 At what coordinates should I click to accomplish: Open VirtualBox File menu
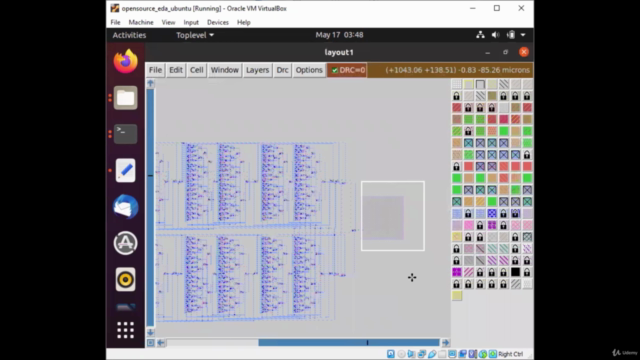116,22
